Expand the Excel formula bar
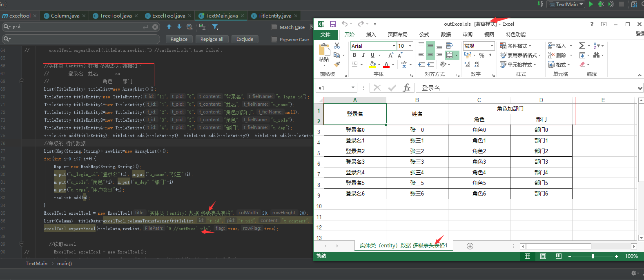Image resolution: width=644 pixels, height=280 pixels. point(640,88)
